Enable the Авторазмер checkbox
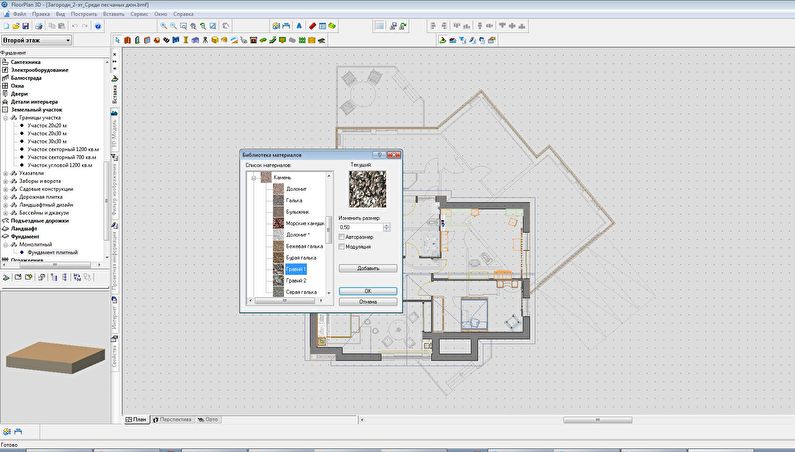The height and width of the screenshot is (452, 795). (343, 237)
